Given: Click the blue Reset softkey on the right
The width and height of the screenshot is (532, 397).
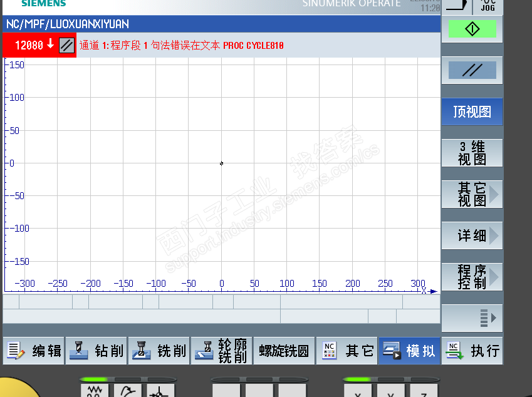Looking at the screenshot, I should coord(472,70).
